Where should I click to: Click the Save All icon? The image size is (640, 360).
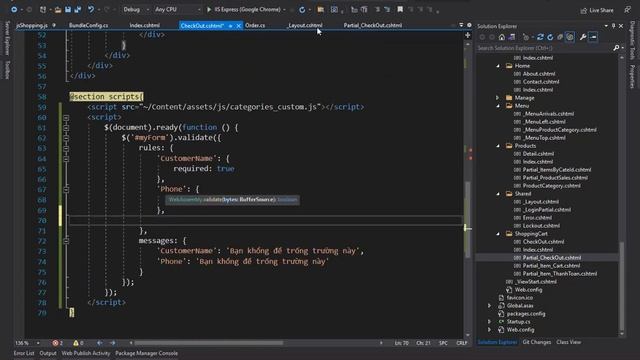coord(78,9)
